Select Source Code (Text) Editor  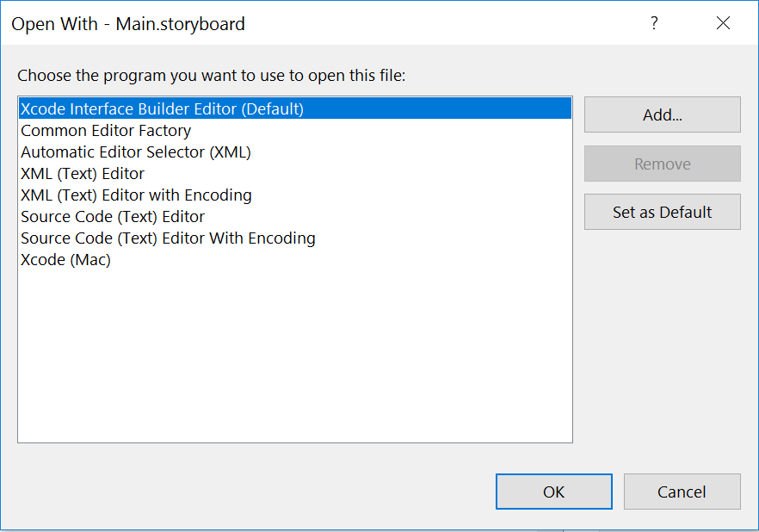pyautogui.click(x=120, y=216)
